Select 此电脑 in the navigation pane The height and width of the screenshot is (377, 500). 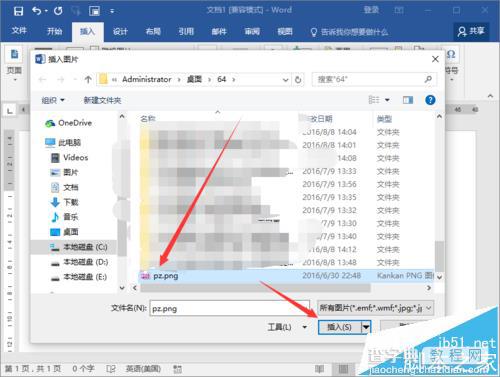(x=63, y=143)
